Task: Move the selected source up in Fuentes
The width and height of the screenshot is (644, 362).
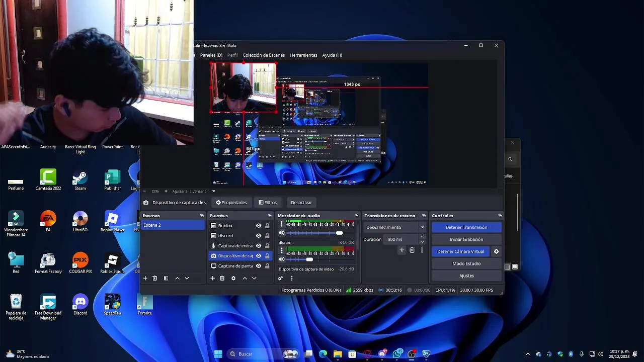Action: point(245,278)
